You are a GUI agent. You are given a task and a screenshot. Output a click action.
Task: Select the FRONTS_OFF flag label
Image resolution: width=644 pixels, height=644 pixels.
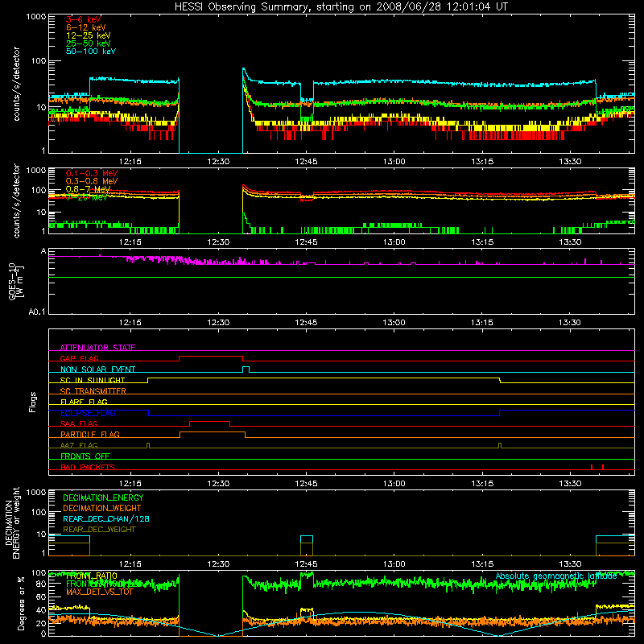click(85, 456)
